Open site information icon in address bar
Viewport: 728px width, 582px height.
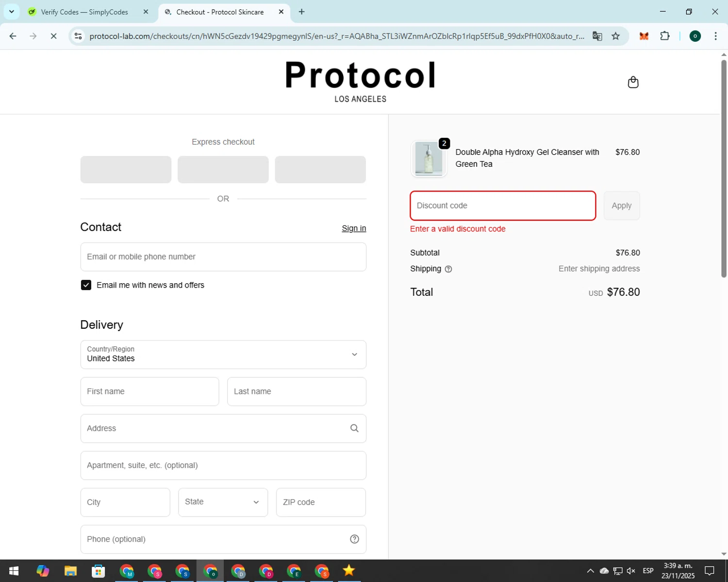coord(78,36)
